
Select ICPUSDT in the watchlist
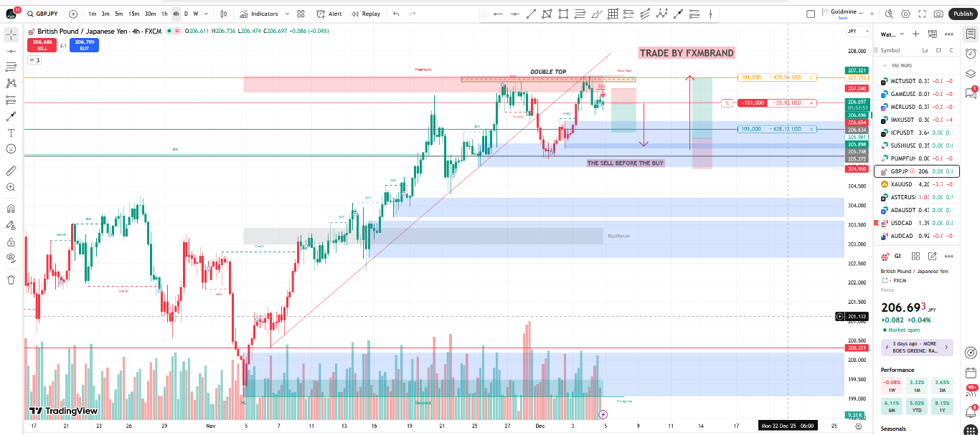pyautogui.click(x=916, y=133)
